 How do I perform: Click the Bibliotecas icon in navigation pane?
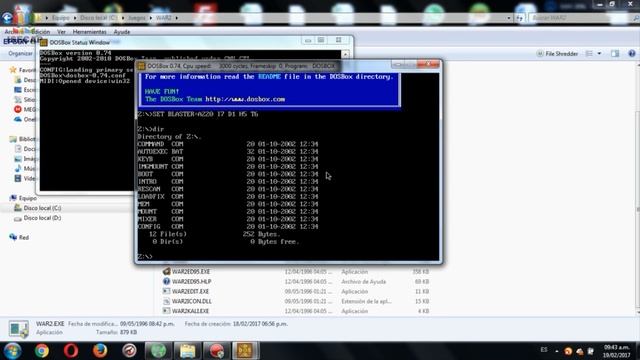(x=13, y=139)
